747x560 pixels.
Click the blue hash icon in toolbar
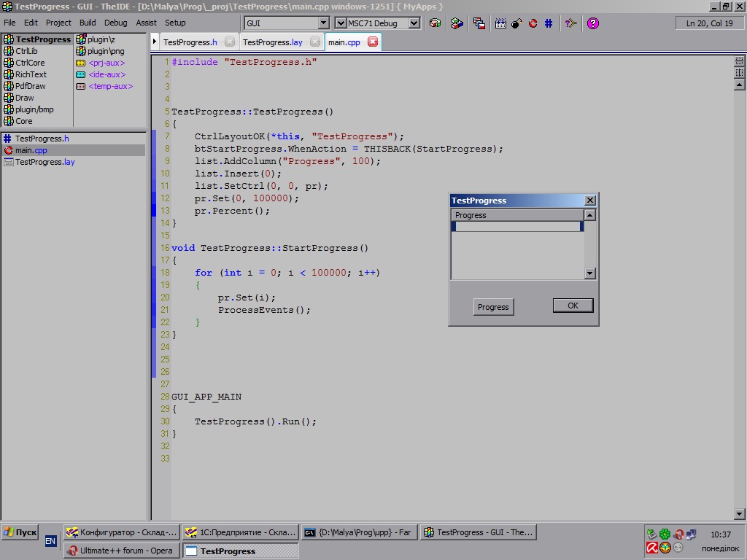pyautogui.click(x=549, y=23)
